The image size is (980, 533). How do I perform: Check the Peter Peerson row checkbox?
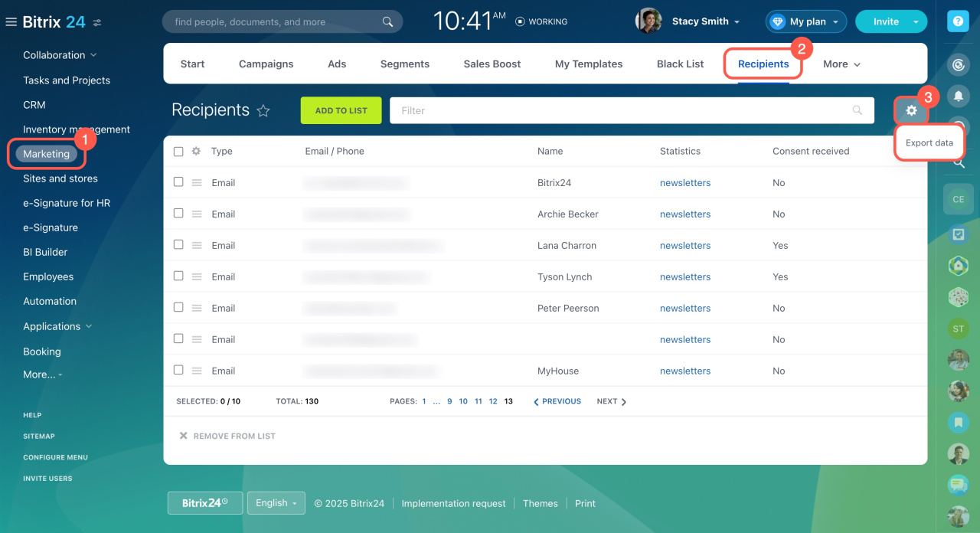click(x=178, y=308)
